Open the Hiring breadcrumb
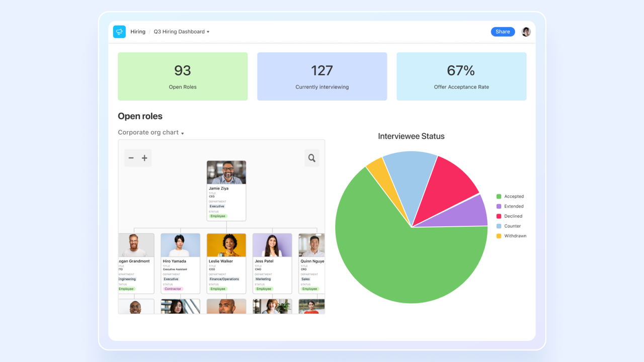The image size is (644, 362). (x=138, y=32)
